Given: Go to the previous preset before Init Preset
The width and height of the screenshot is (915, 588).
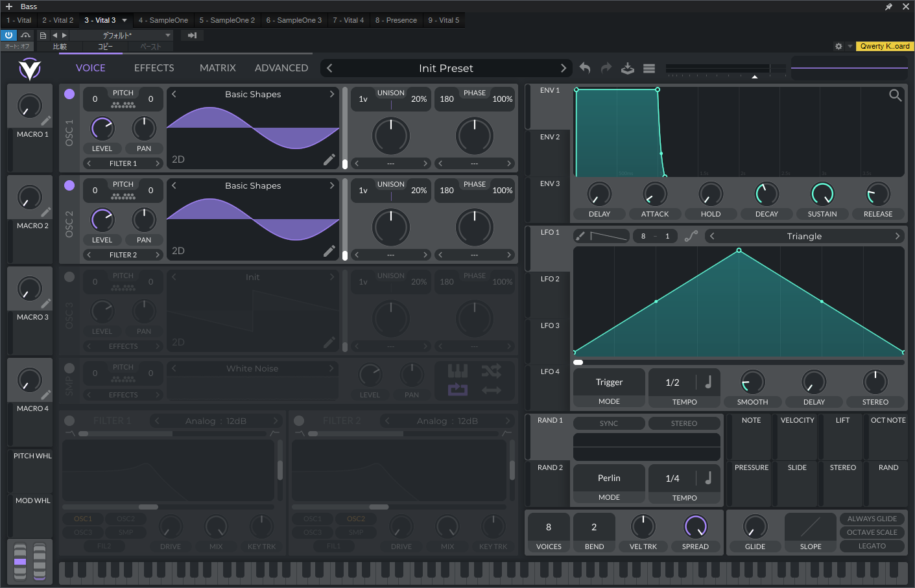Looking at the screenshot, I should pos(329,68).
